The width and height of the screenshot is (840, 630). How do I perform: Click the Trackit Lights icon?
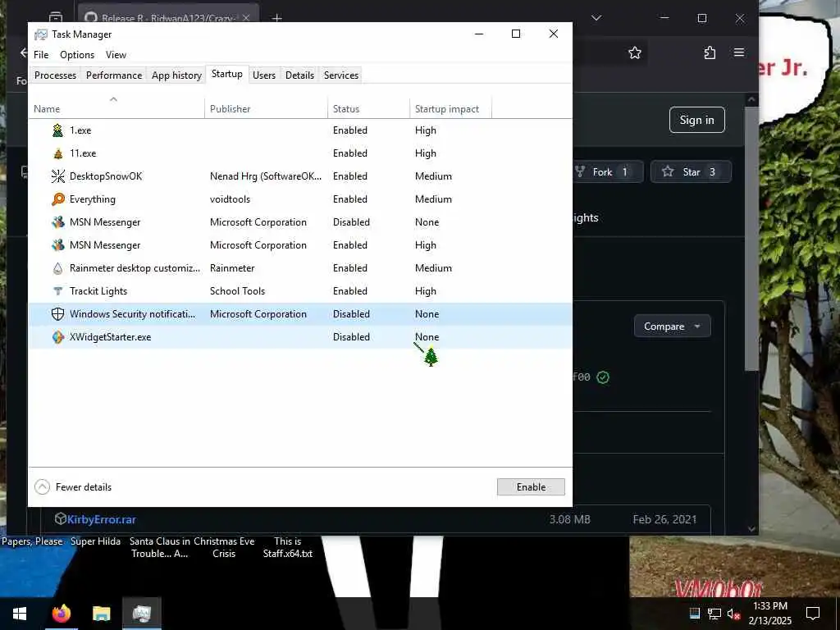[58, 291]
